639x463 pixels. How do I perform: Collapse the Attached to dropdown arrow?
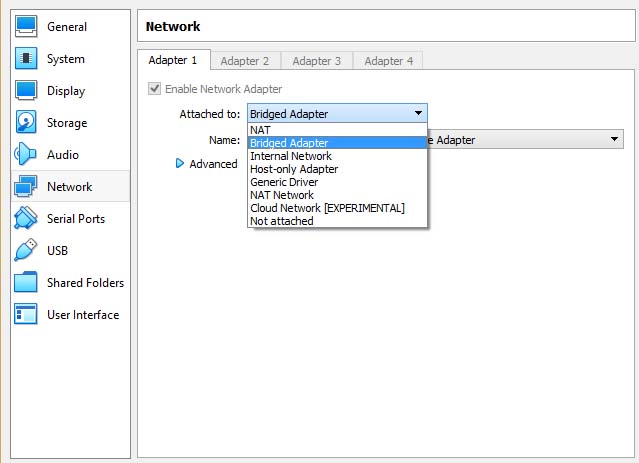coord(418,114)
